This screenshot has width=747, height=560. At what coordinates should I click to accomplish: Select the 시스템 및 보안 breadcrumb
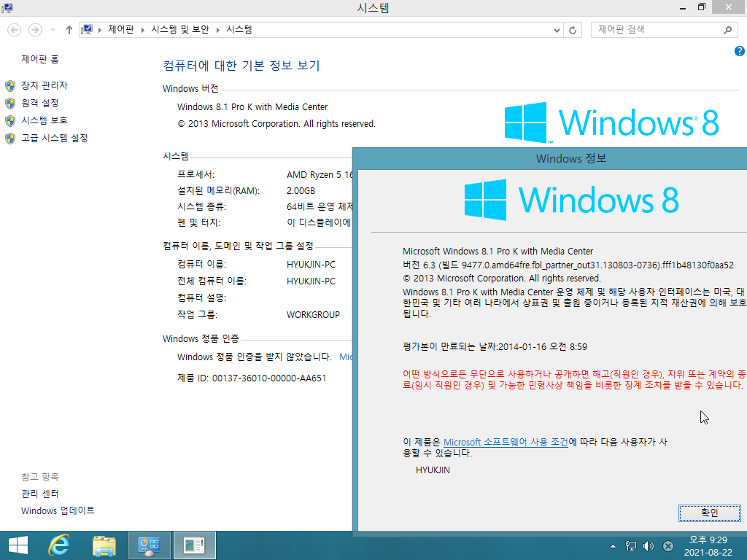coord(180,29)
